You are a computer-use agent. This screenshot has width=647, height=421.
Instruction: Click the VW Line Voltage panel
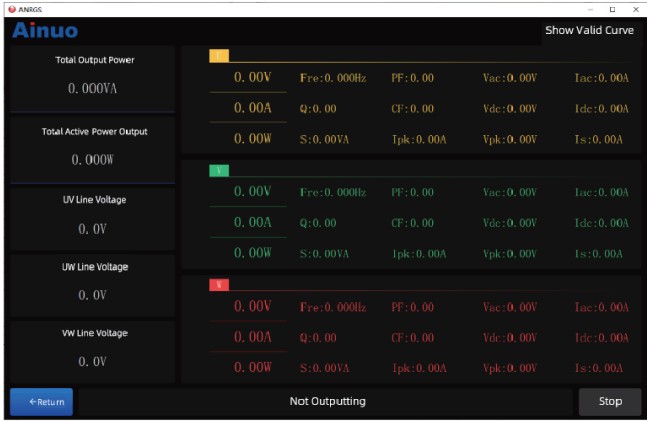pos(94,349)
